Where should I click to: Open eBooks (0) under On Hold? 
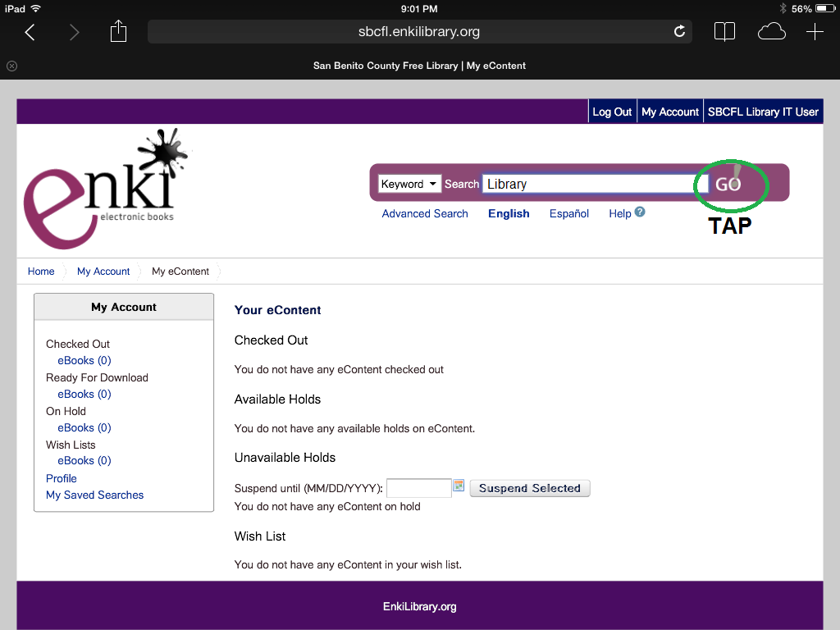tap(84, 427)
